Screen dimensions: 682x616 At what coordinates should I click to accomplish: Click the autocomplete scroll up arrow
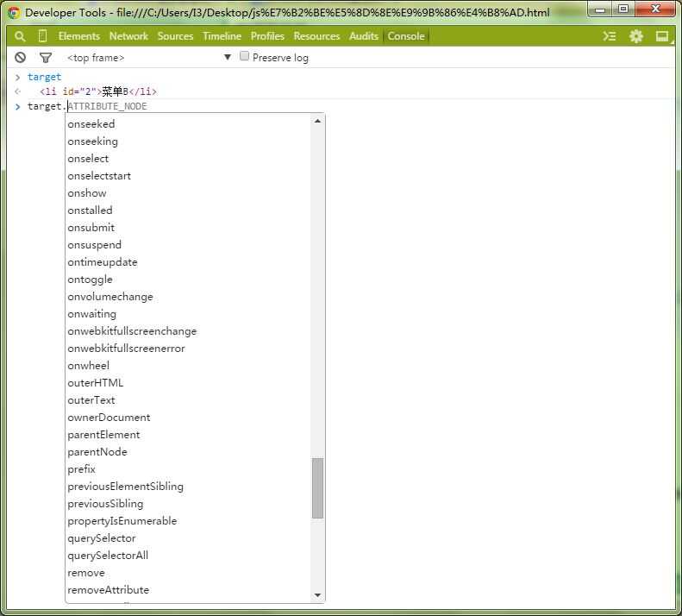317,121
